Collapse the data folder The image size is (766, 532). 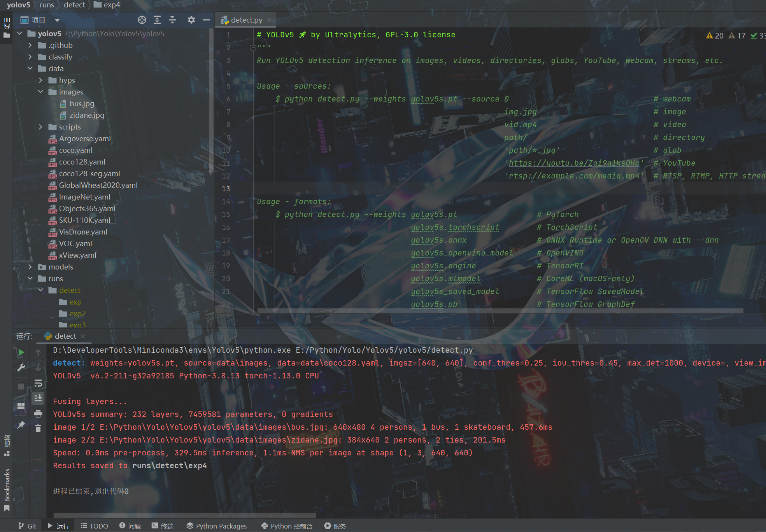point(30,68)
